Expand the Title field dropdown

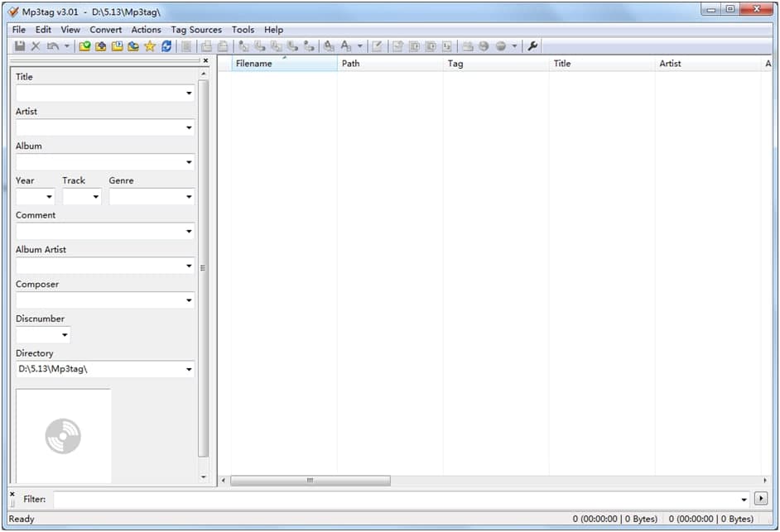pos(189,93)
